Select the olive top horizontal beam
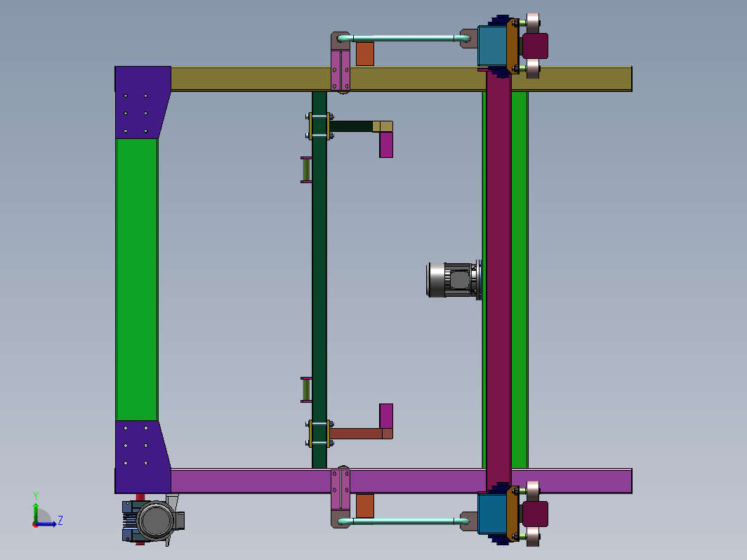This screenshot has height=560, width=747. (401, 79)
